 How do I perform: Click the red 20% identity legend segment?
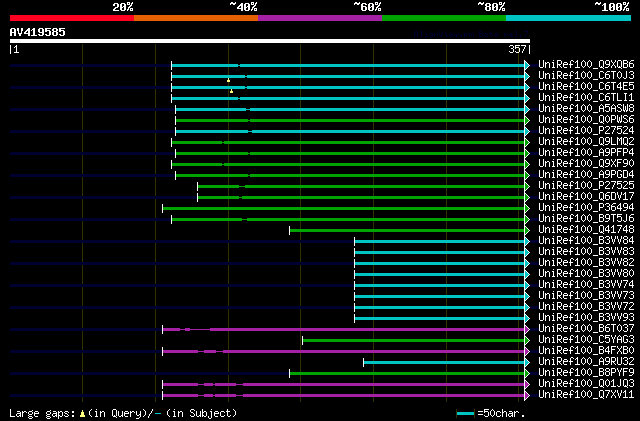point(72,18)
